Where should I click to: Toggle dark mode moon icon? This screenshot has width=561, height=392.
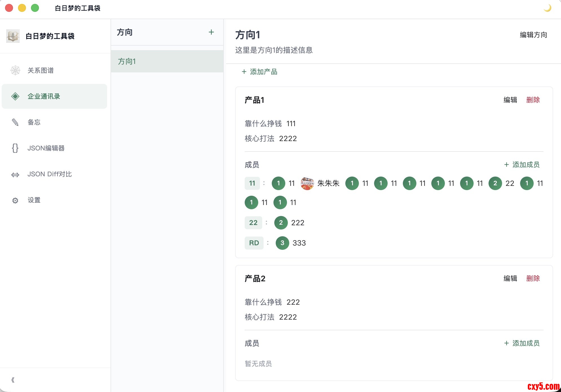point(547,8)
